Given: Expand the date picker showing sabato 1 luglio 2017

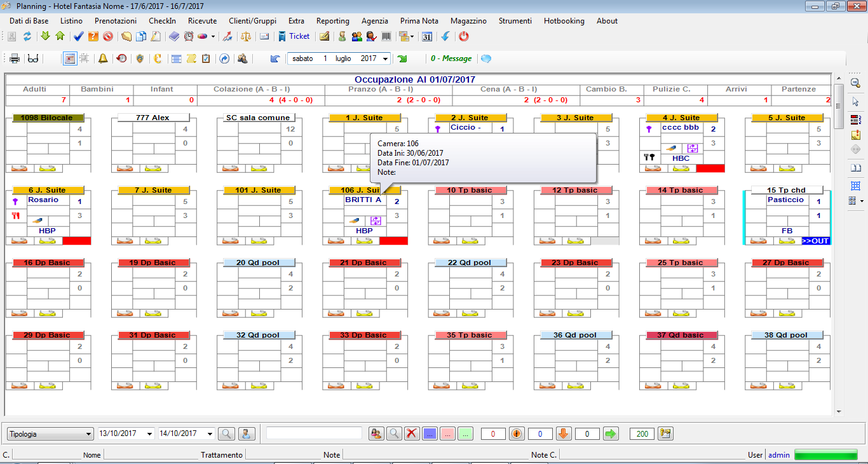Looking at the screenshot, I should click(386, 58).
